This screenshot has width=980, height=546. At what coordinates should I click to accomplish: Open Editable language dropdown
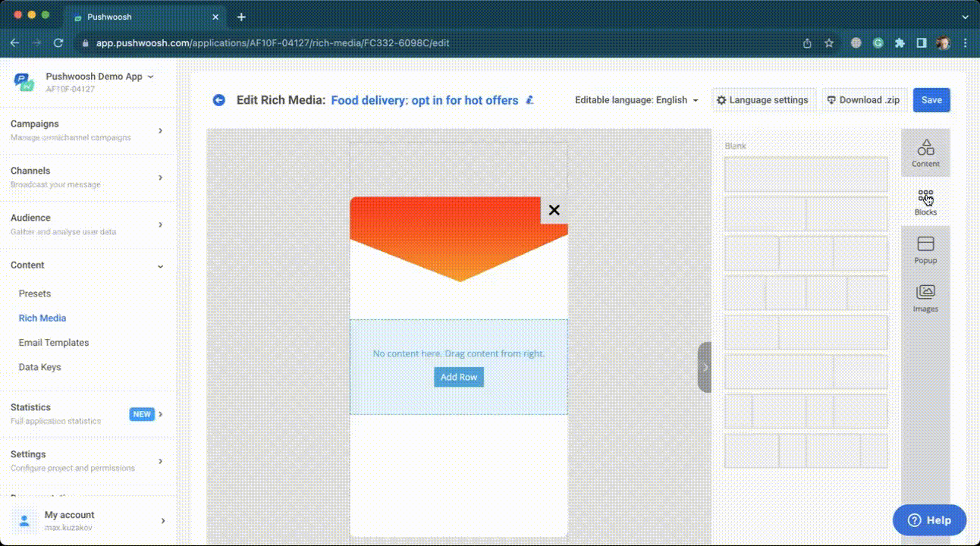636,100
